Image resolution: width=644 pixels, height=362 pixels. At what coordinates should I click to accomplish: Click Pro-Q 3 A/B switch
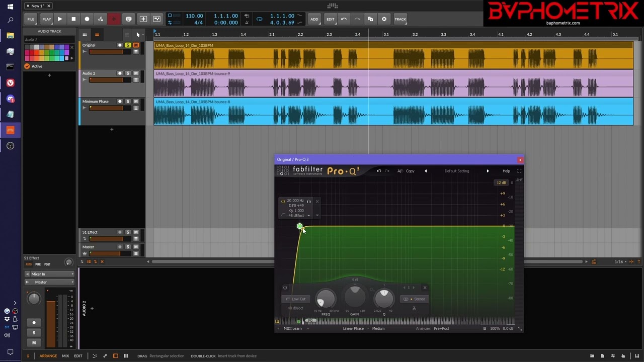(x=400, y=171)
